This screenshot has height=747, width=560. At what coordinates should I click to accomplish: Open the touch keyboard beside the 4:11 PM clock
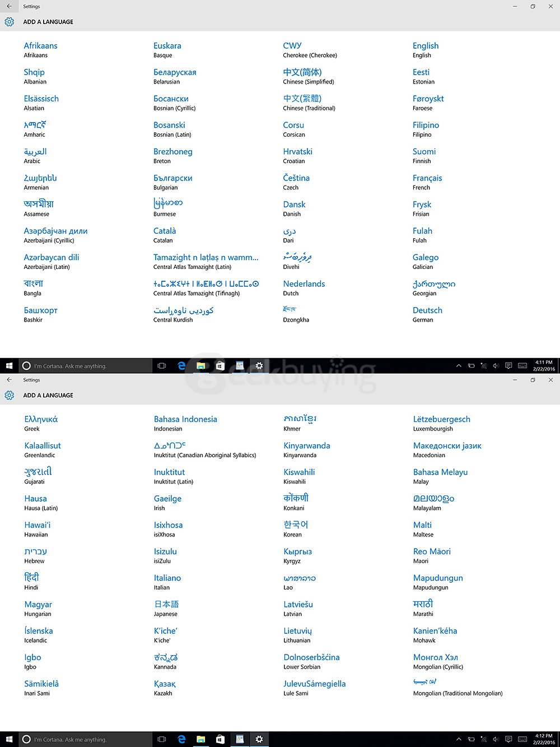522,366
